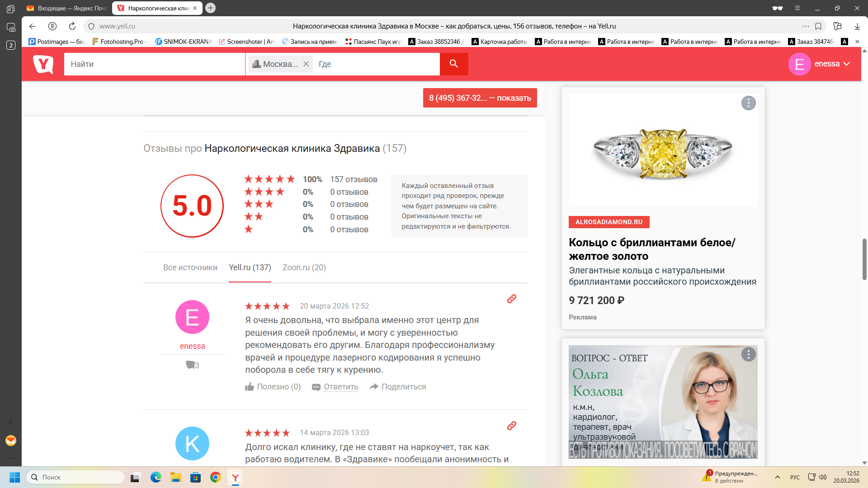Click the Yell.ru logo icon
Image resolution: width=868 pixels, height=488 pixels.
pos(43,64)
